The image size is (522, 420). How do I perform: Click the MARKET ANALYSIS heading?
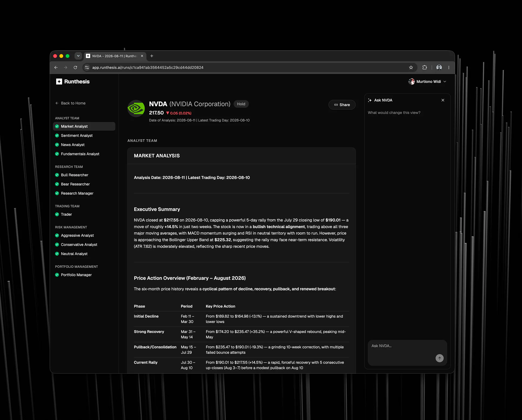[x=157, y=156]
